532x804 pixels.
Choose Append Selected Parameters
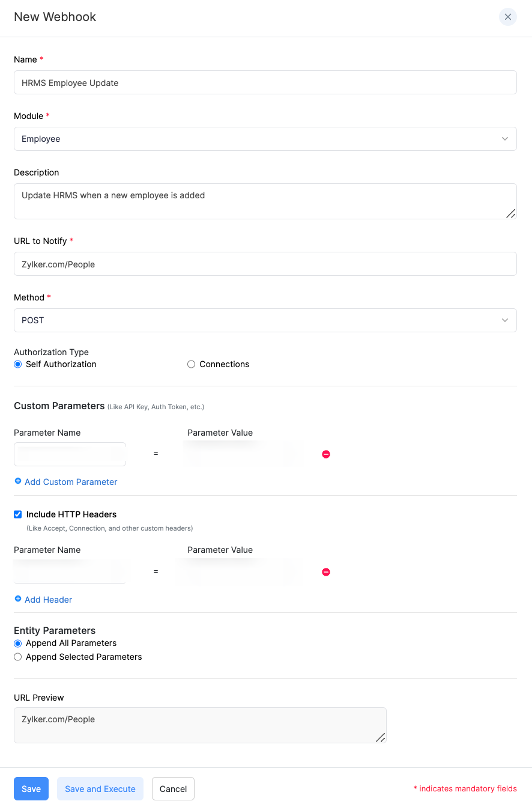click(x=17, y=656)
